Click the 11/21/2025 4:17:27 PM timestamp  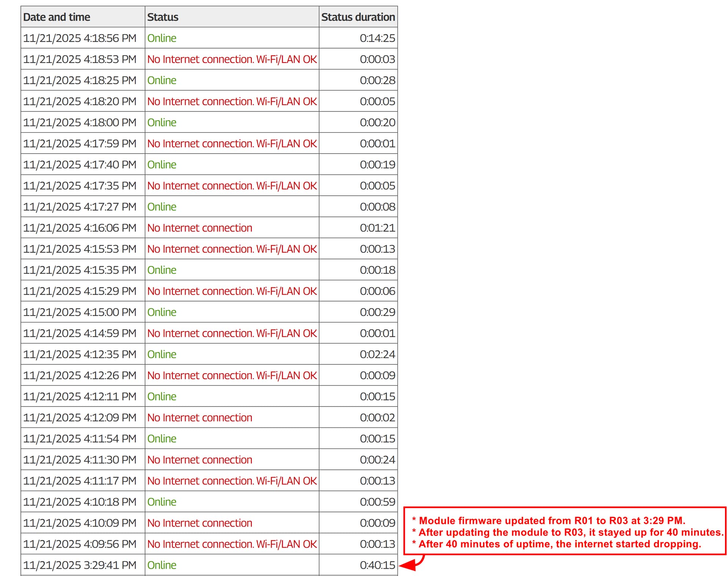80,207
